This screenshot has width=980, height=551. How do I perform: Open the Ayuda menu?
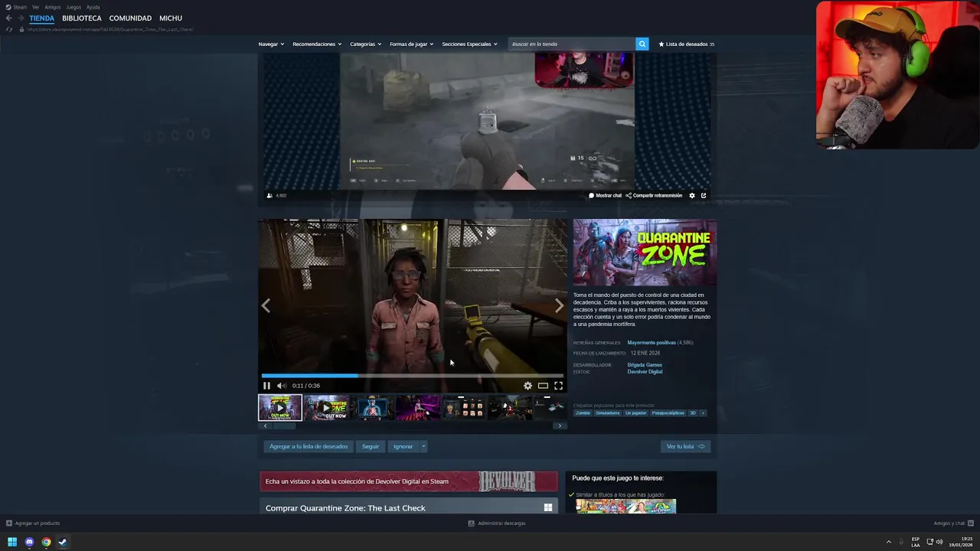tap(93, 7)
